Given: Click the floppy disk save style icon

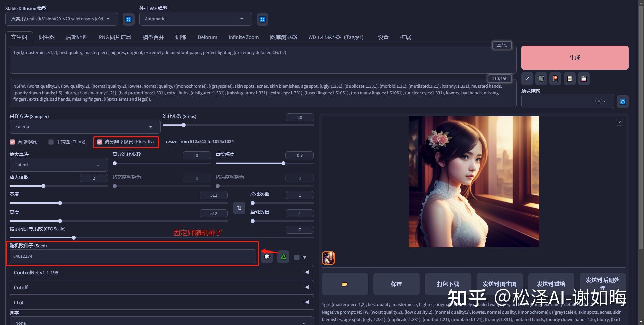Looking at the screenshot, I should click(x=584, y=78).
